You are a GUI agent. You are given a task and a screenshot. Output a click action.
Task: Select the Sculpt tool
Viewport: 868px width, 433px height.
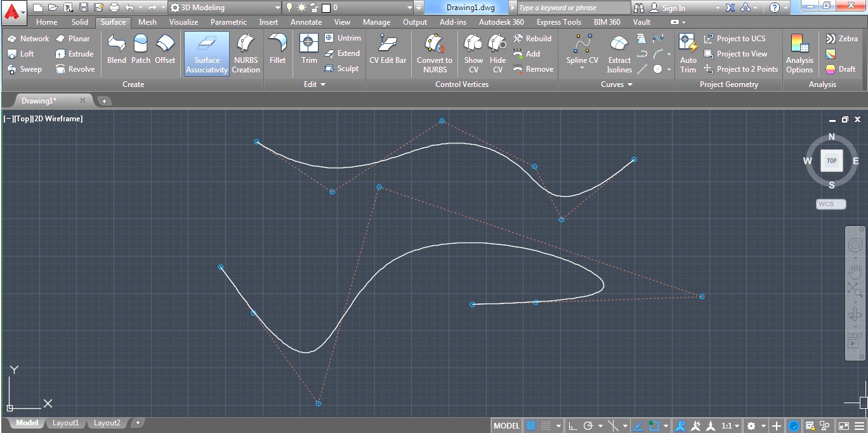click(x=341, y=69)
